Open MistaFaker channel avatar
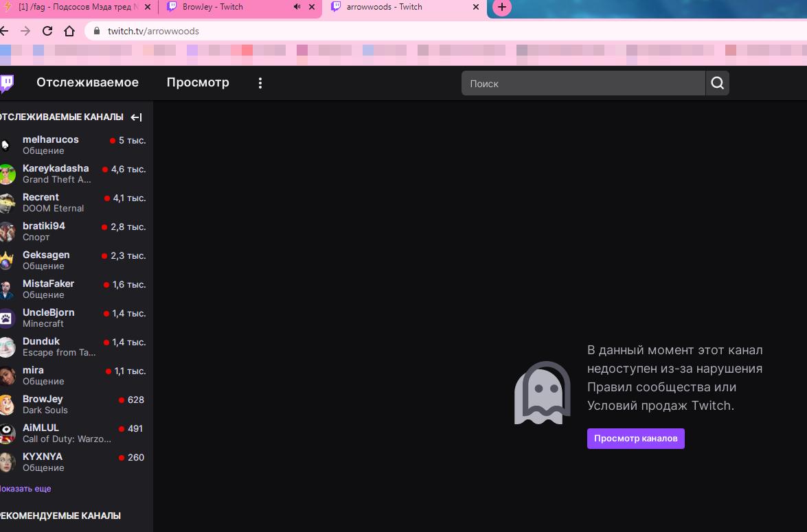This screenshot has height=532, width=807. (6, 289)
